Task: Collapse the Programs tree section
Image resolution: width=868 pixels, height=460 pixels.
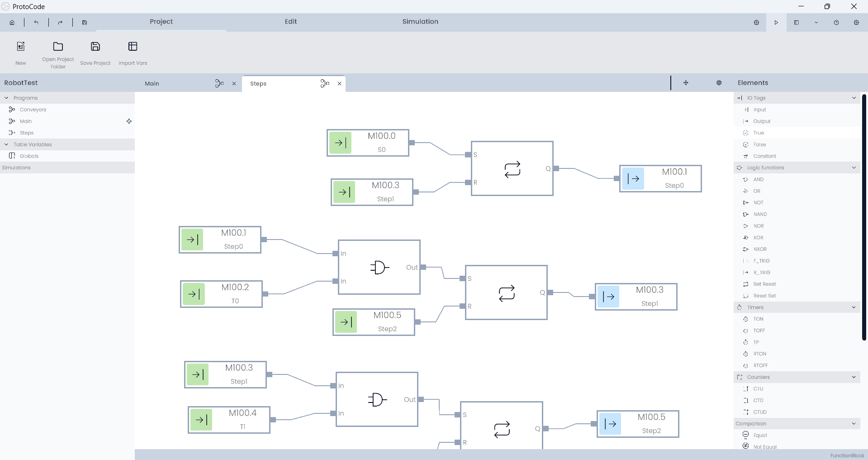Action: click(6, 98)
